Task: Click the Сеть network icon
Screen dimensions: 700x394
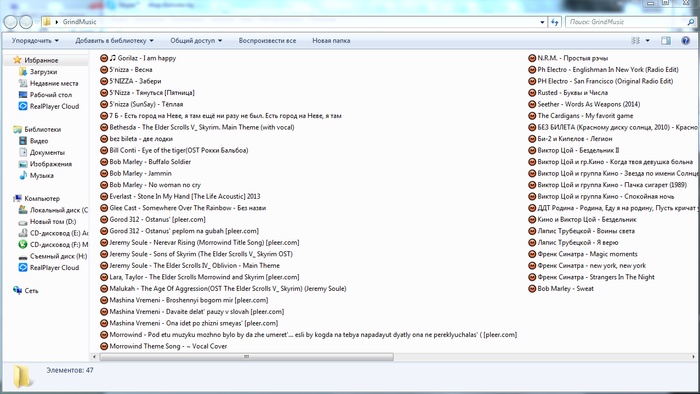Action: click(17, 290)
